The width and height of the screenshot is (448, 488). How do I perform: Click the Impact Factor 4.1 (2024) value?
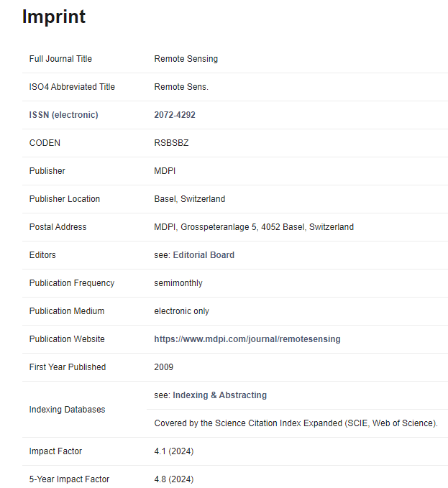(x=174, y=451)
